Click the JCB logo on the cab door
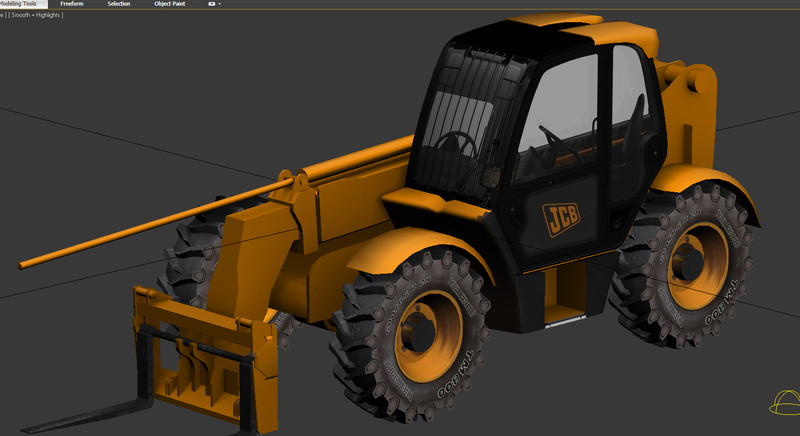Viewport: 800px width, 436px height. (563, 219)
